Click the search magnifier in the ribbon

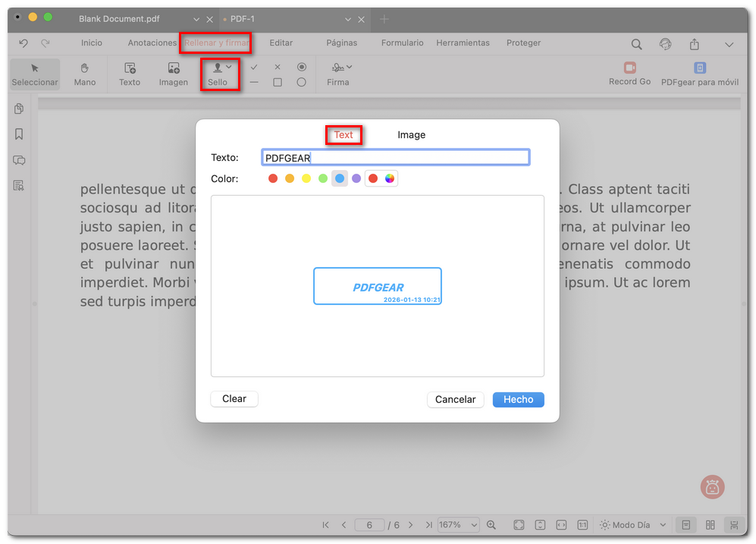coord(636,43)
